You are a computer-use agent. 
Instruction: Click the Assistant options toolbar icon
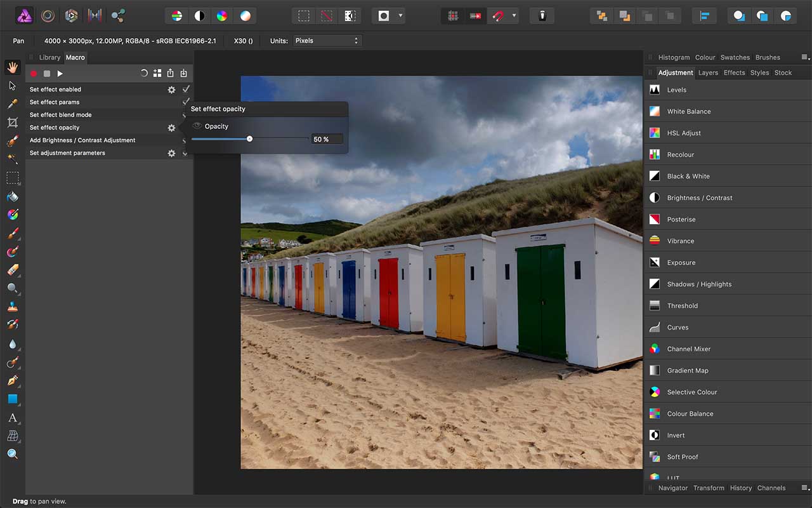[542, 16]
